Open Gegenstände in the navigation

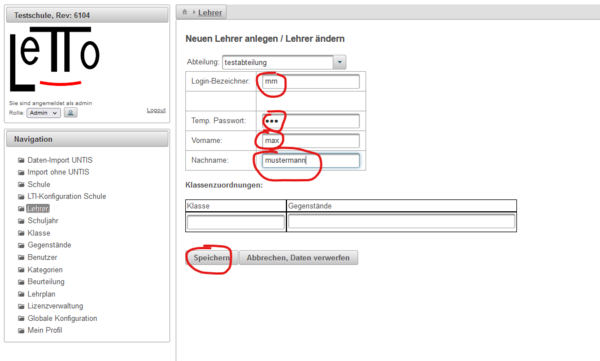[49, 245]
